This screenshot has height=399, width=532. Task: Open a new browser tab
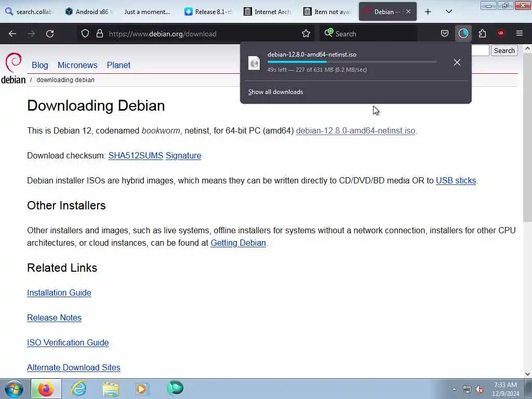pyautogui.click(x=428, y=12)
